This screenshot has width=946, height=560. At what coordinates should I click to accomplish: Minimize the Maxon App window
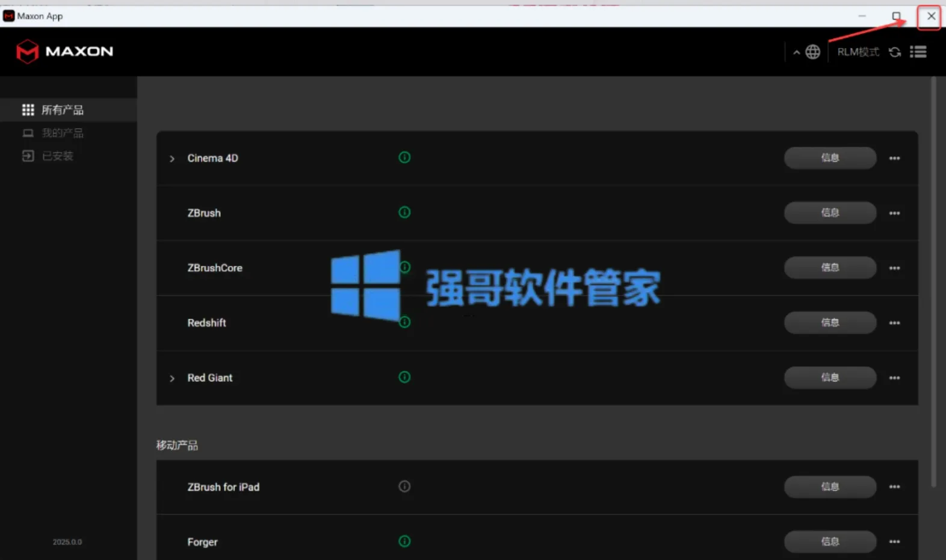click(862, 16)
